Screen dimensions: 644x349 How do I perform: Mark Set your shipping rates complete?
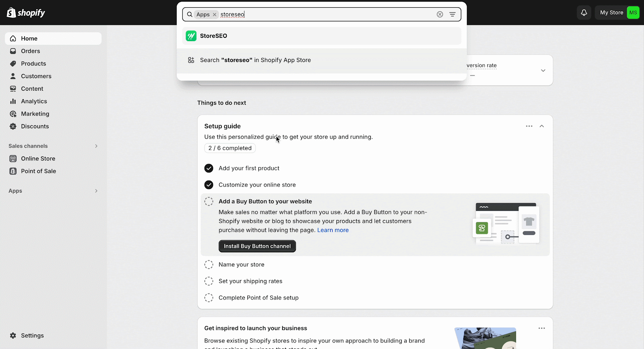[209, 281]
